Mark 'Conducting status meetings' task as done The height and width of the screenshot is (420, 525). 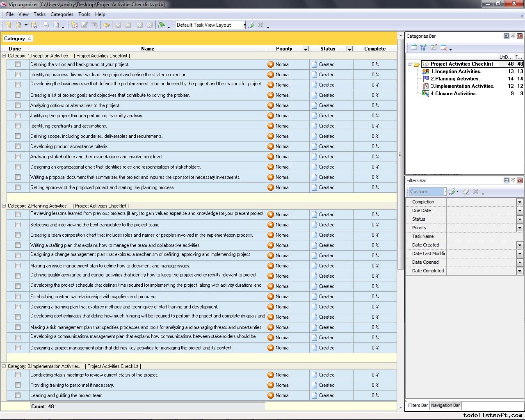point(18,375)
